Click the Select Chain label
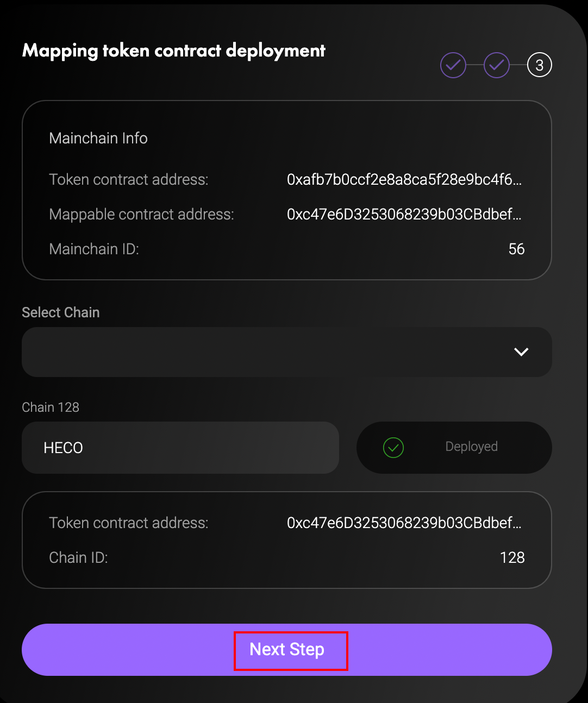This screenshot has height=703, width=588. click(61, 312)
